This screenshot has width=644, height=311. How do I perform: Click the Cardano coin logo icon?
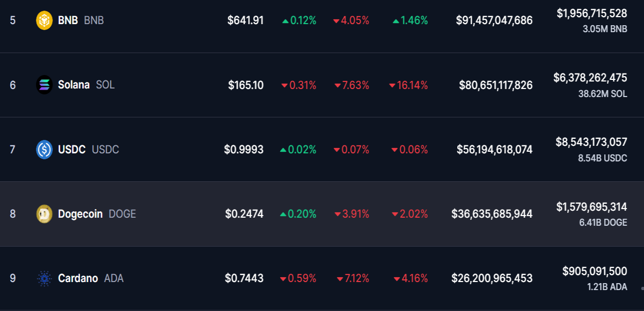pos(44,278)
